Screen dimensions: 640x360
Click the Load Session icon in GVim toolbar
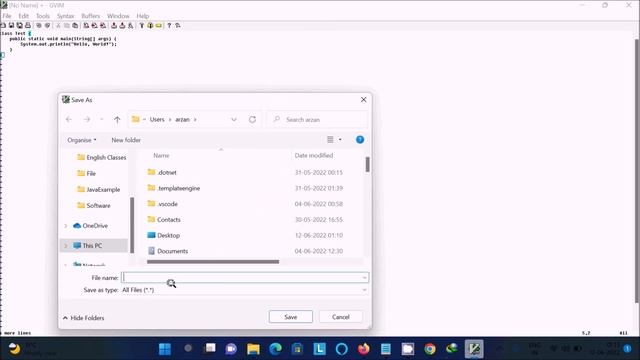click(114, 25)
